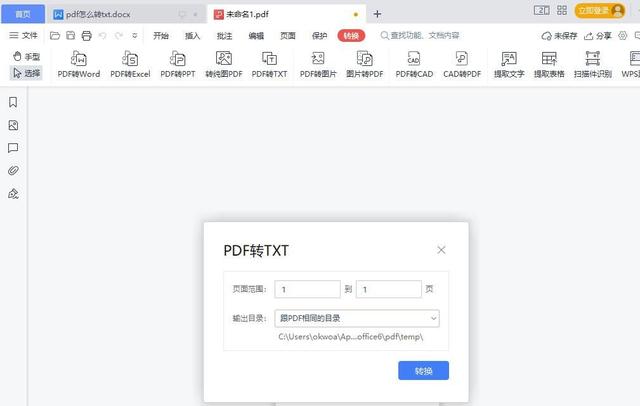Image resolution: width=640 pixels, height=406 pixels.
Task: Click the 分享 share button
Action: click(x=598, y=36)
